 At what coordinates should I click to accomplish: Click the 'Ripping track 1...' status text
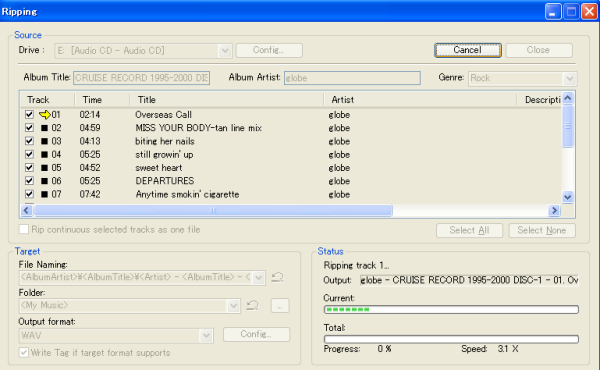coord(356,265)
